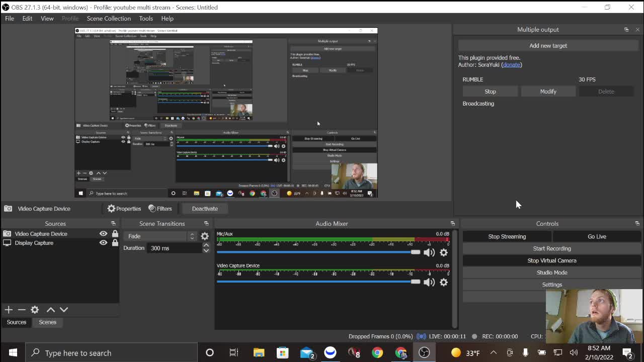
Task: Open File Explorer from taskbar
Action: tap(259, 353)
